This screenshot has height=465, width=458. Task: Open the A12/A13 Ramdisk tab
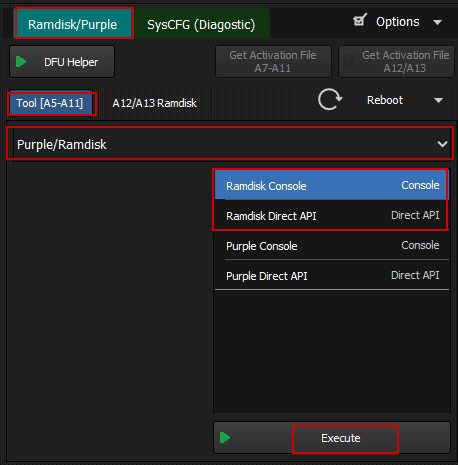tap(155, 103)
